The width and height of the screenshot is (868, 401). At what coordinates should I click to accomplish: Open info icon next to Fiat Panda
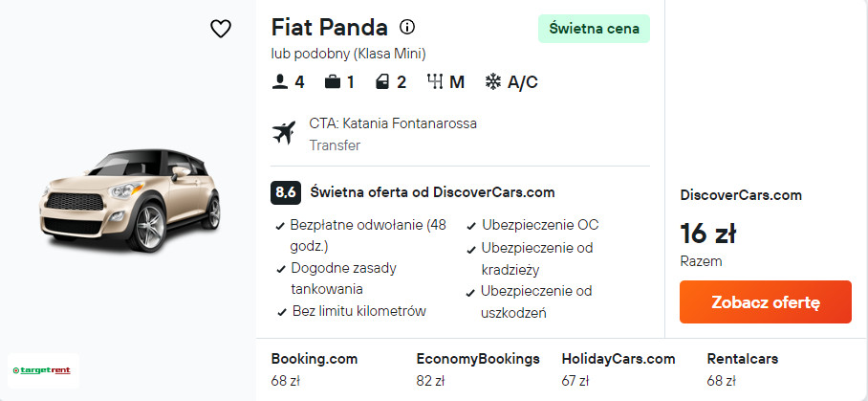click(407, 27)
